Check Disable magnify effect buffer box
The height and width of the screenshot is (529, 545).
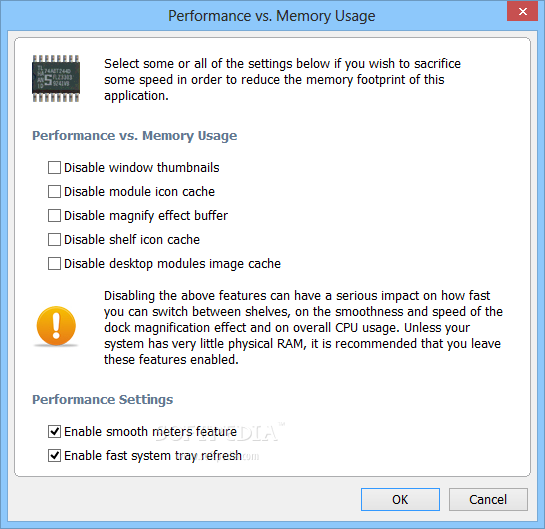point(54,215)
